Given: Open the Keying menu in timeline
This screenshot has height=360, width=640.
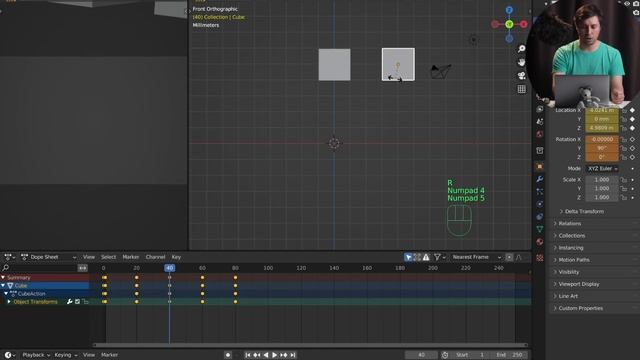Looking at the screenshot, I should 65,355.
